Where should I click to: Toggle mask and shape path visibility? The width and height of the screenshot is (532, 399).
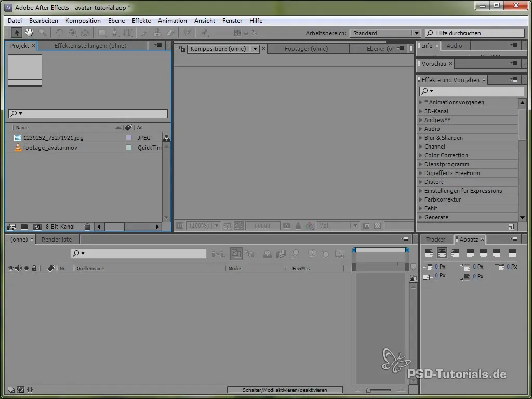tap(239, 225)
